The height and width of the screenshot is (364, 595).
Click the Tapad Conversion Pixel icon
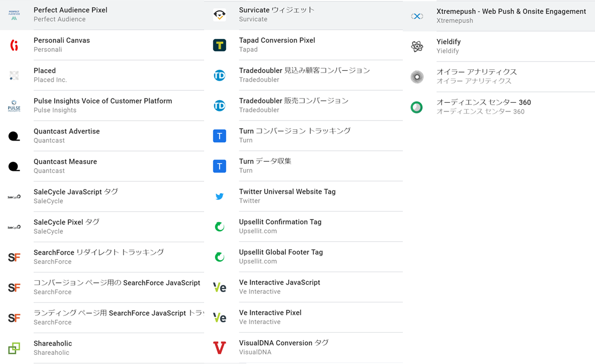219,44
